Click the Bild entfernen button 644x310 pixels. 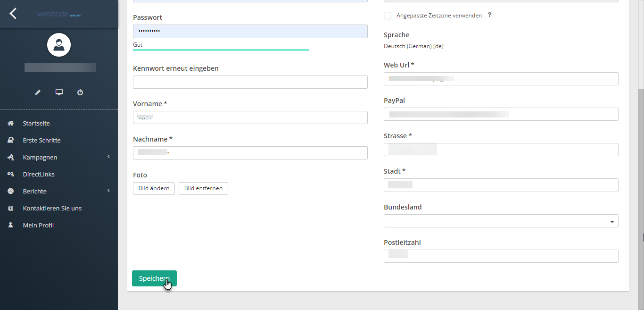coord(203,188)
